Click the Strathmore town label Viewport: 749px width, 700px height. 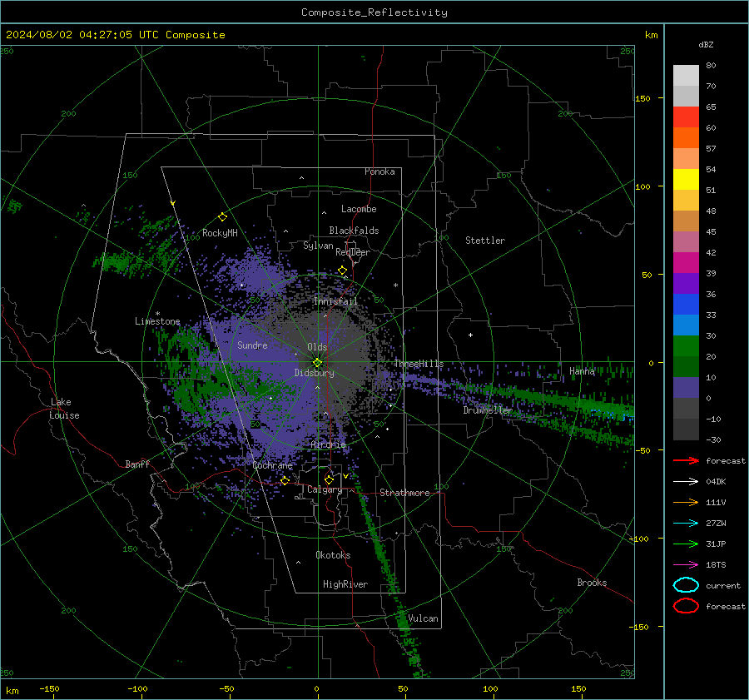click(x=404, y=493)
